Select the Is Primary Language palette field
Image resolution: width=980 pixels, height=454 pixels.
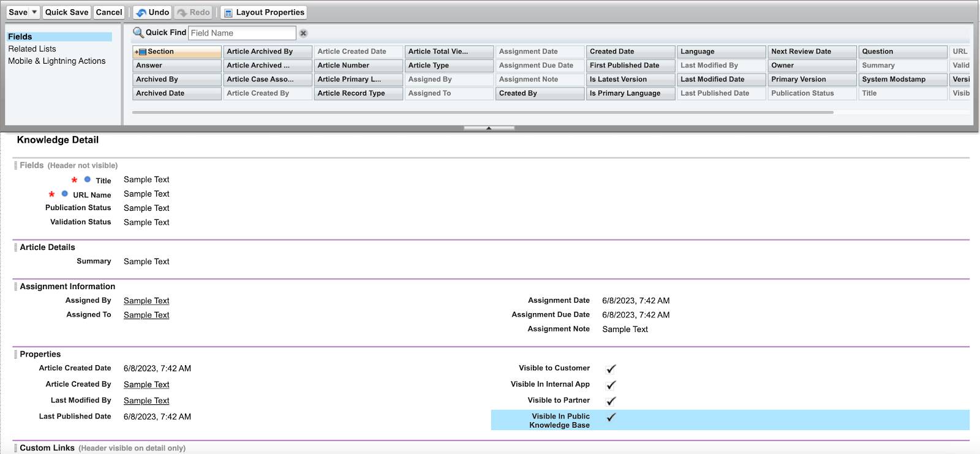tap(631, 93)
